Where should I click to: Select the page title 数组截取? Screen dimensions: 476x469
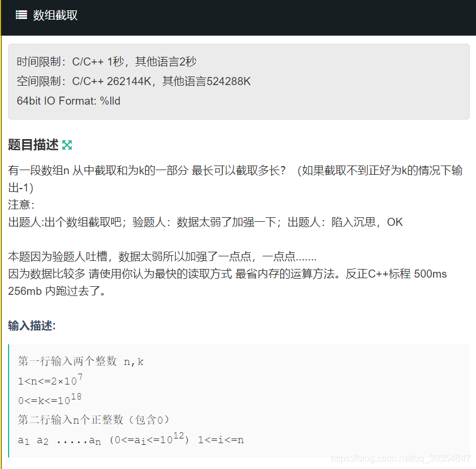(x=55, y=15)
